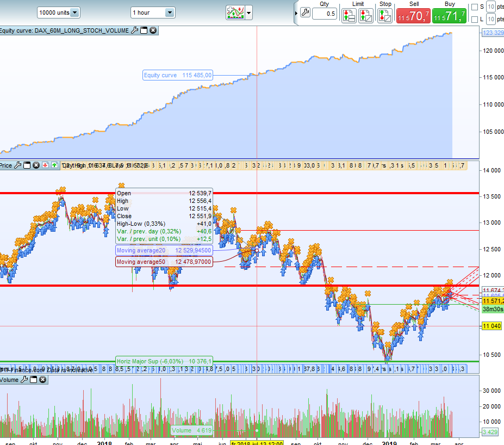
Task: Click the Moving average50 value label
Action: point(164,262)
